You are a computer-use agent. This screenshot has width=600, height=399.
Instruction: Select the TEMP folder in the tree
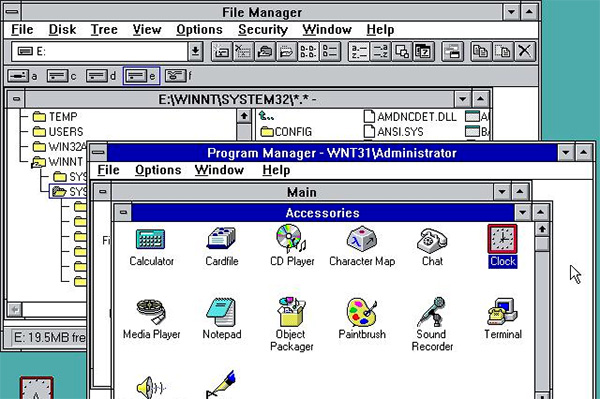(x=55, y=116)
